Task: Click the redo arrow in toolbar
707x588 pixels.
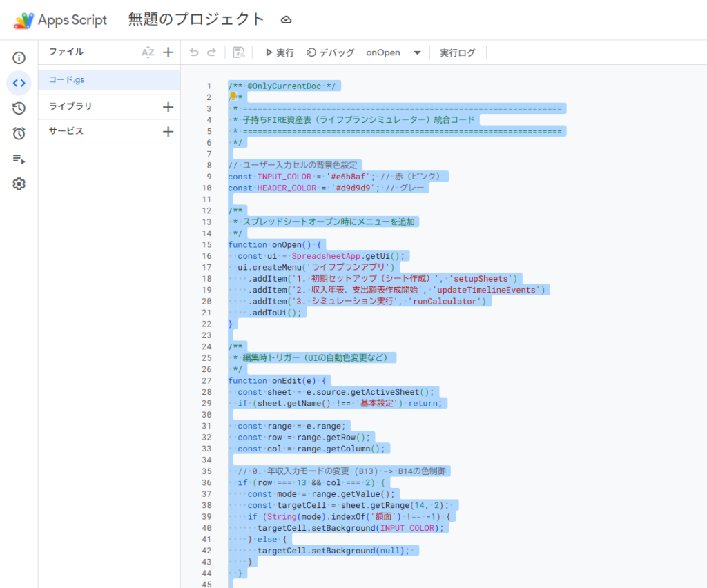Action: 212,52
